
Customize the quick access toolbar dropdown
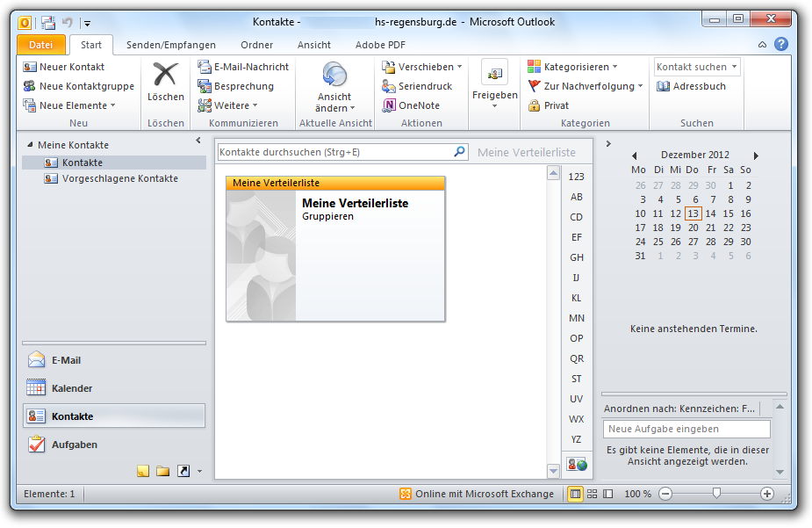(87, 23)
